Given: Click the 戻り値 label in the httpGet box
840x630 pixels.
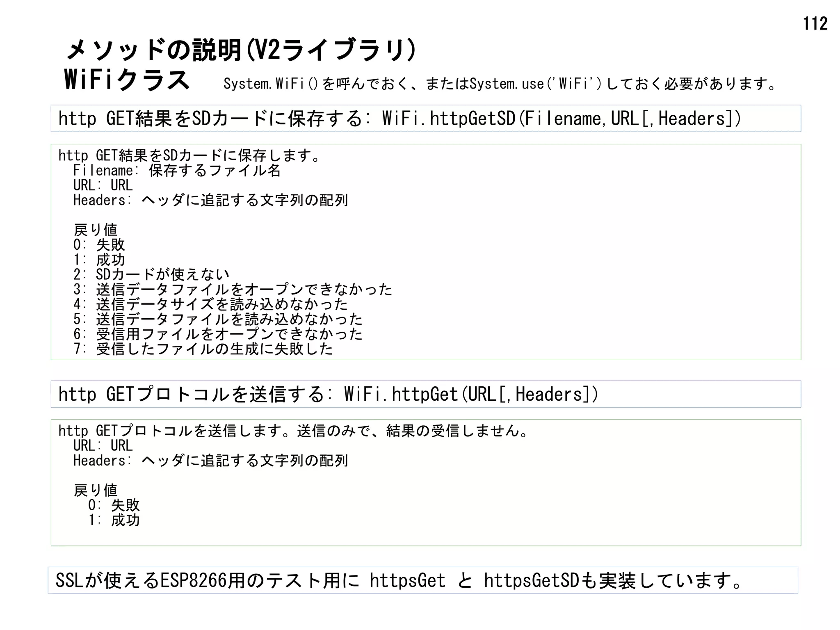Looking at the screenshot, I should (96, 490).
